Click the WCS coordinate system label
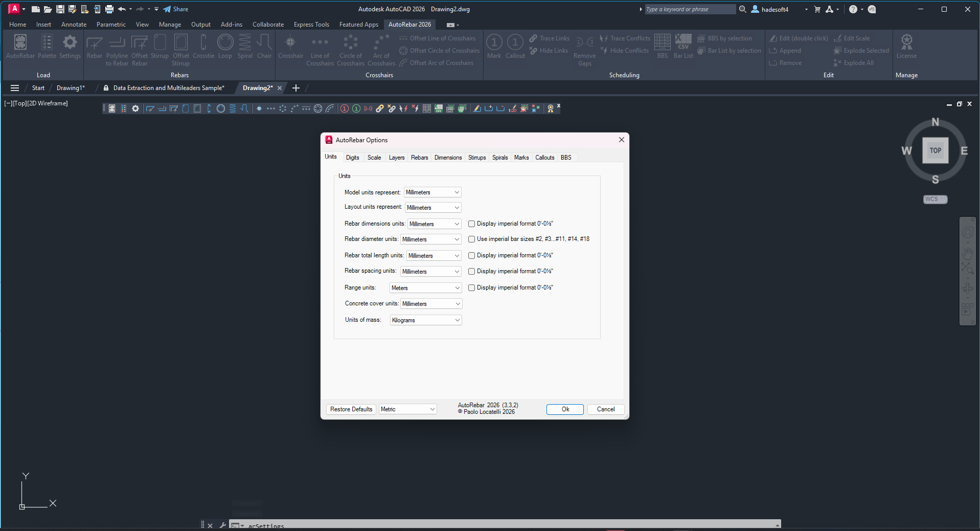The image size is (980, 531). click(x=935, y=200)
